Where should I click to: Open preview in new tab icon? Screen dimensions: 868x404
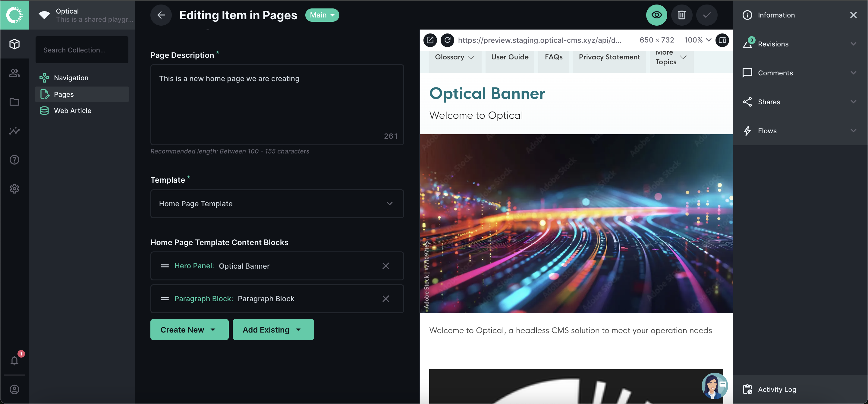click(430, 40)
